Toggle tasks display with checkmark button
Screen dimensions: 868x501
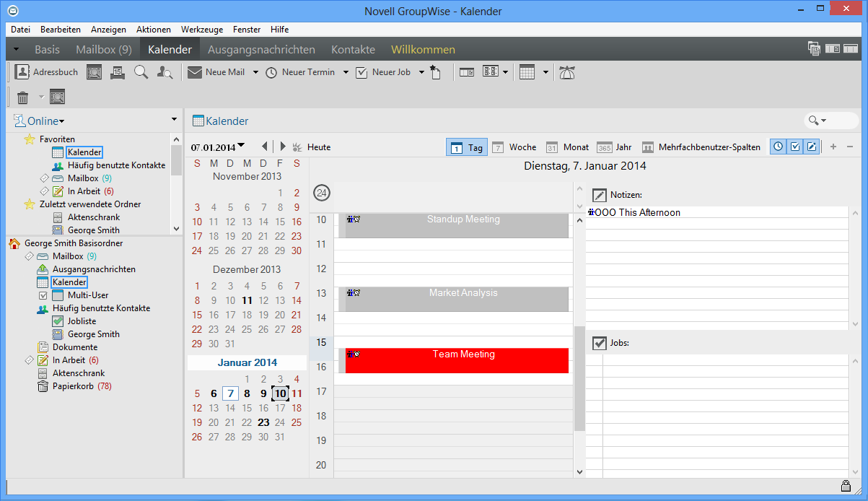tap(794, 147)
